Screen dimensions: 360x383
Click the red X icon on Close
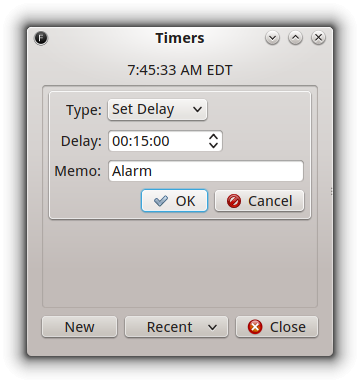coord(255,327)
